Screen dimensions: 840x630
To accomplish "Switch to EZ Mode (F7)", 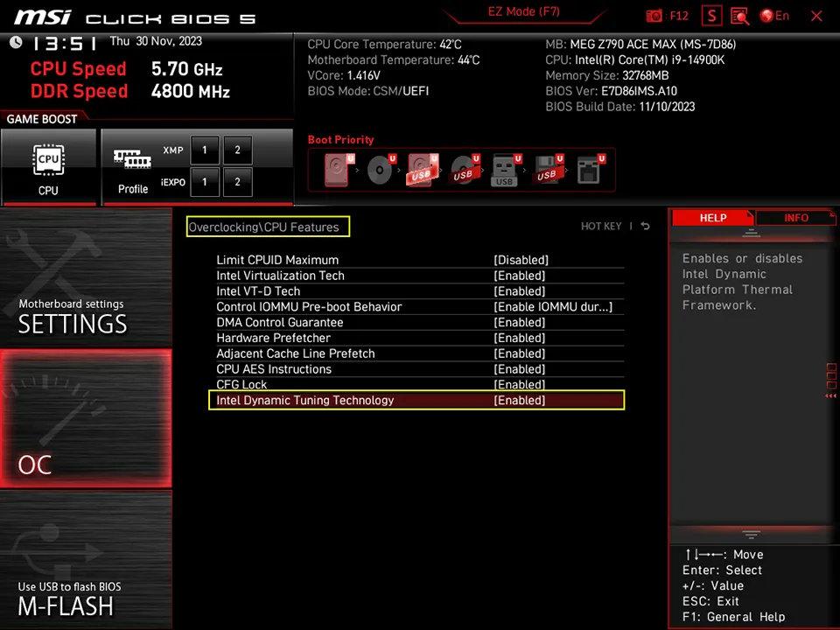I will [523, 11].
